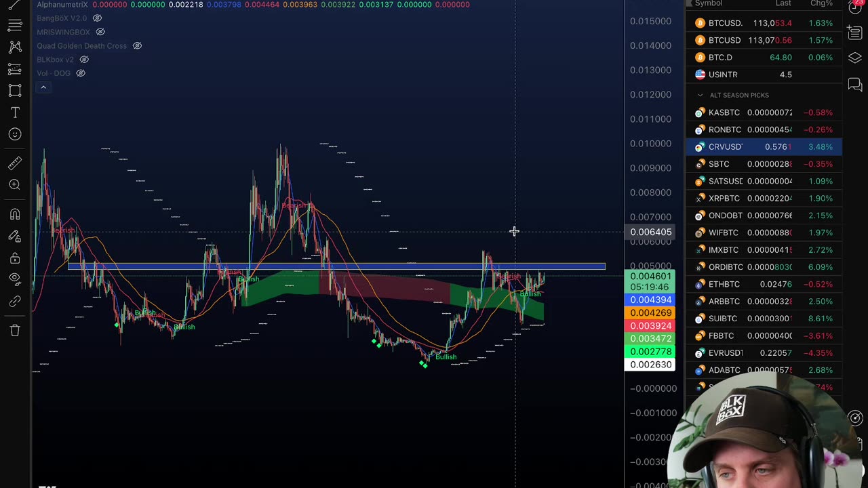Open WIFBTC from the watchlist
This screenshot has height=488, width=868.
(764, 232)
